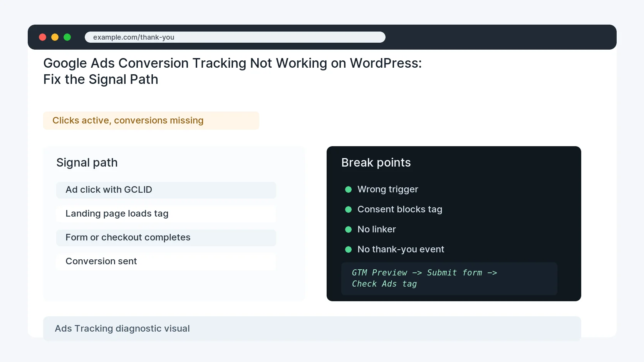
Task: Click the 'GTM Preview -> Submit form' code block
Action: [449, 279]
